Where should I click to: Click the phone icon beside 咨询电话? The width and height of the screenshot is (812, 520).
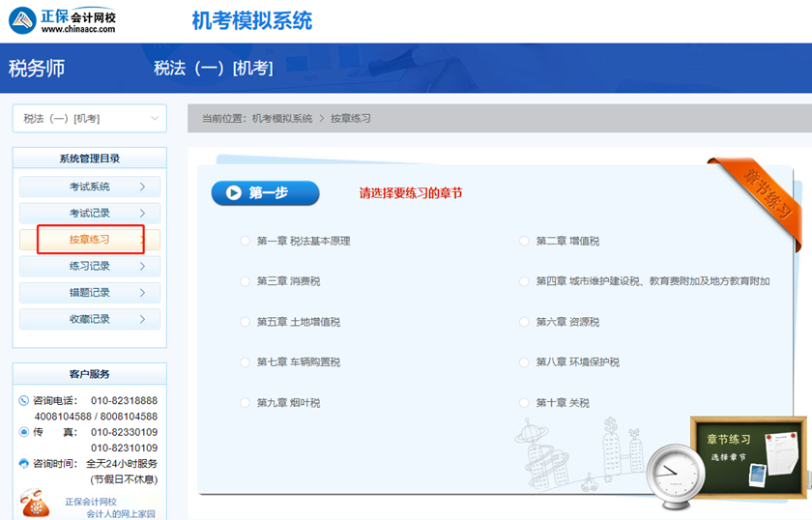point(23,400)
